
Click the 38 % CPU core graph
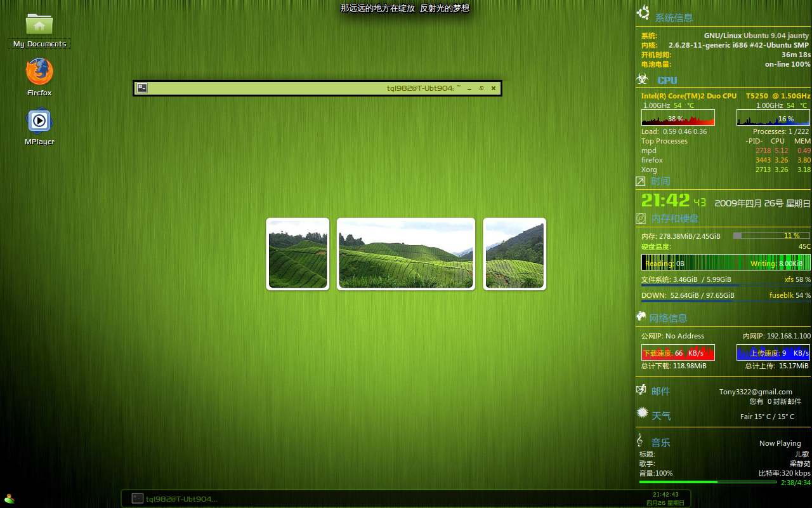[x=678, y=117]
